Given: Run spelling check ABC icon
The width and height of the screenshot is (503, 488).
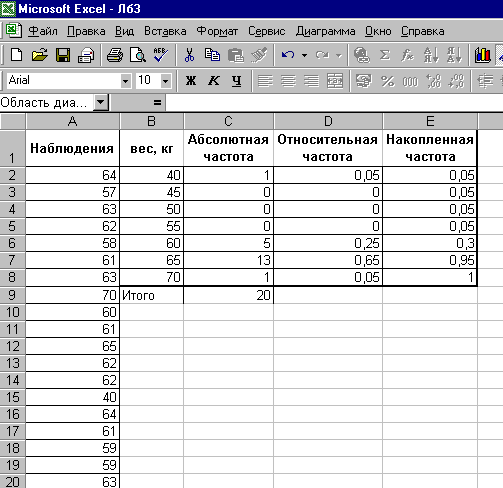Looking at the screenshot, I should (161, 55).
